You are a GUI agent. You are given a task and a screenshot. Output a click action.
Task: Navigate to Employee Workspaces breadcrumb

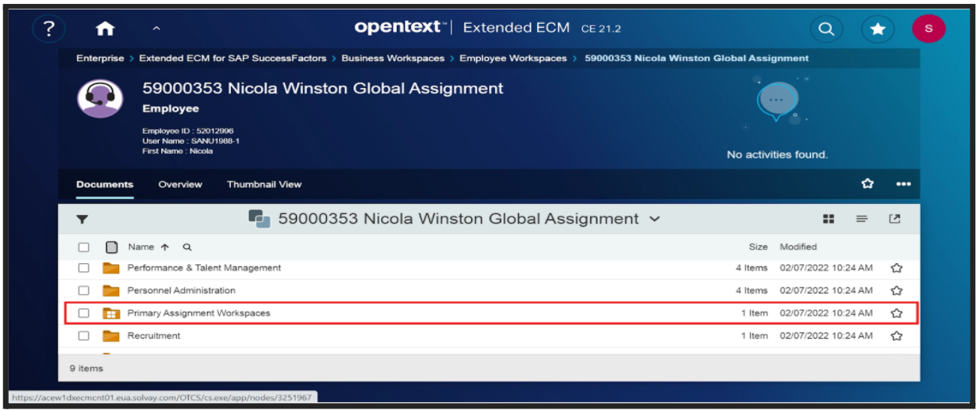click(x=513, y=58)
